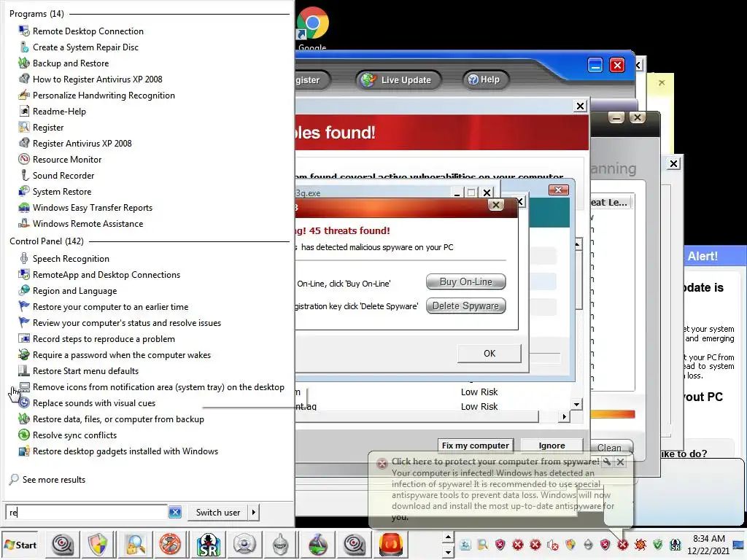Click the Programs (14) group header
This screenshot has width=747, height=560.
coord(36,14)
